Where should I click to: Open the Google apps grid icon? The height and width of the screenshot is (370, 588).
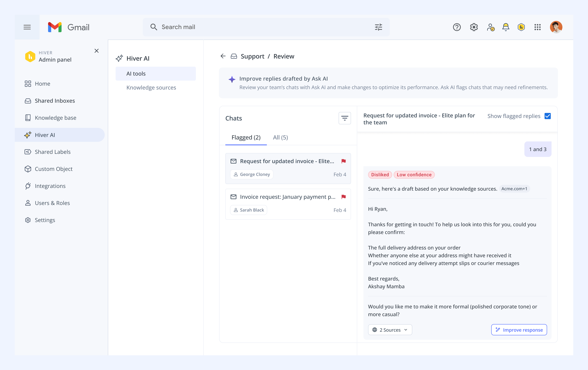[537, 27]
